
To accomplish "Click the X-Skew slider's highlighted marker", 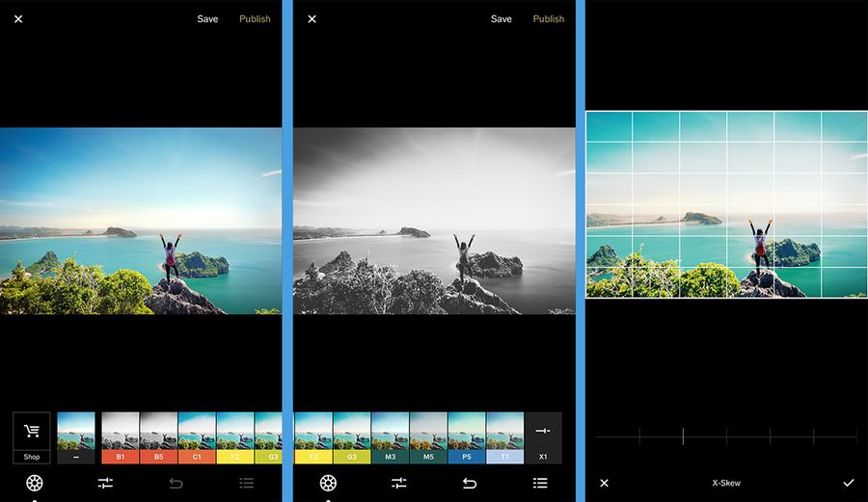I will coord(683,436).
